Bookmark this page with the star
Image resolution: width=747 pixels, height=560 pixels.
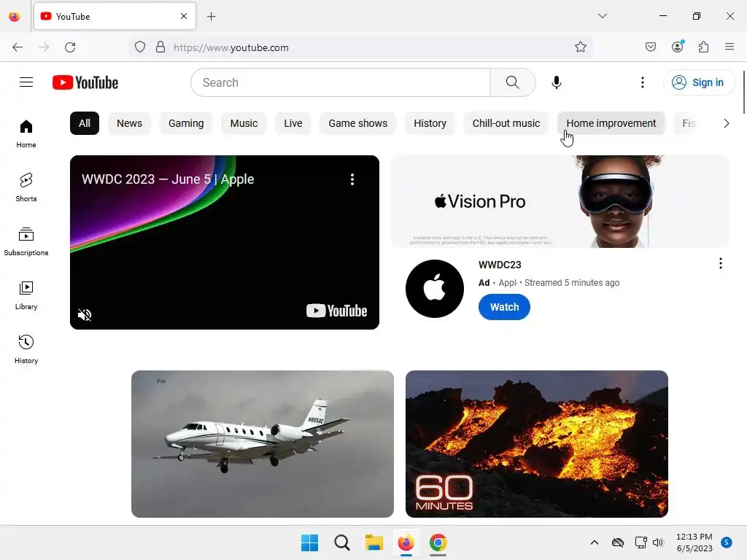[x=580, y=47]
